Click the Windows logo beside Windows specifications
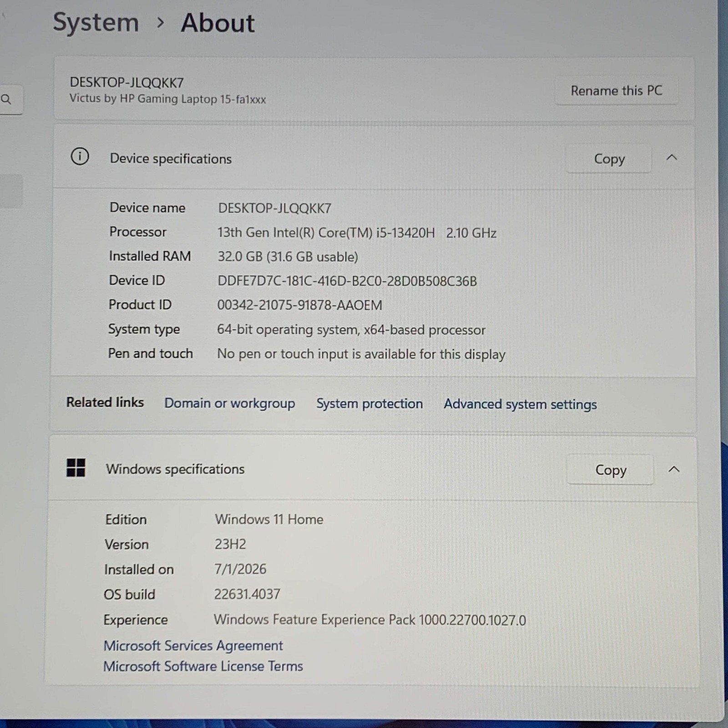The image size is (728, 728). click(76, 468)
